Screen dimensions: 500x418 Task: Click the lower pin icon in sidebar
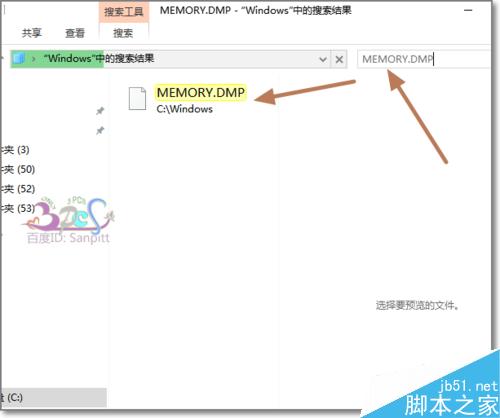click(x=100, y=130)
